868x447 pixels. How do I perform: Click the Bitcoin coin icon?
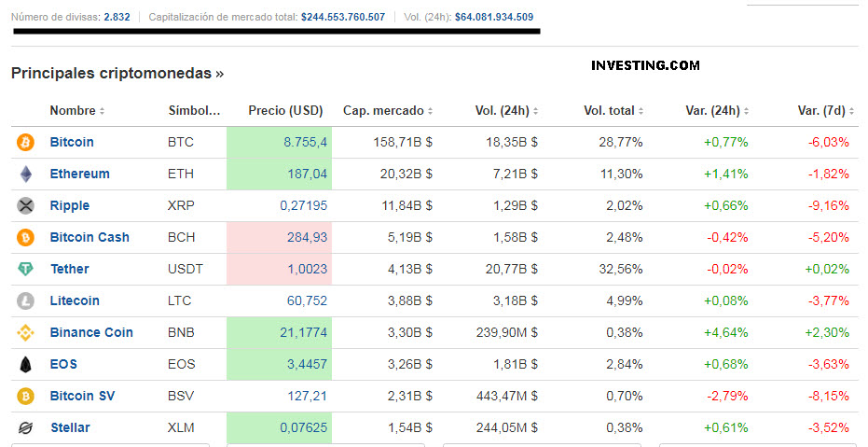(x=25, y=143)
